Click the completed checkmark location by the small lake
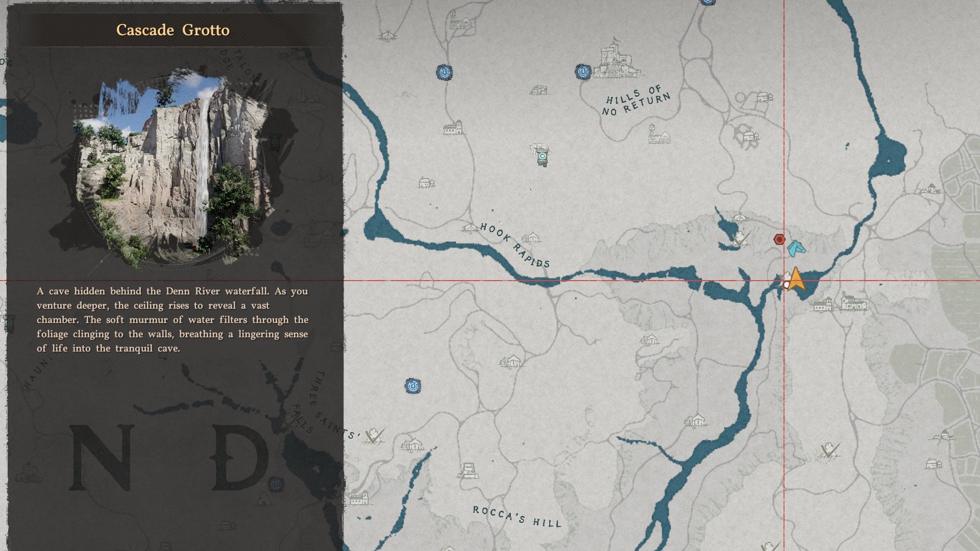Viewport: 980px width, 551px height. click(x=741, y=238)
